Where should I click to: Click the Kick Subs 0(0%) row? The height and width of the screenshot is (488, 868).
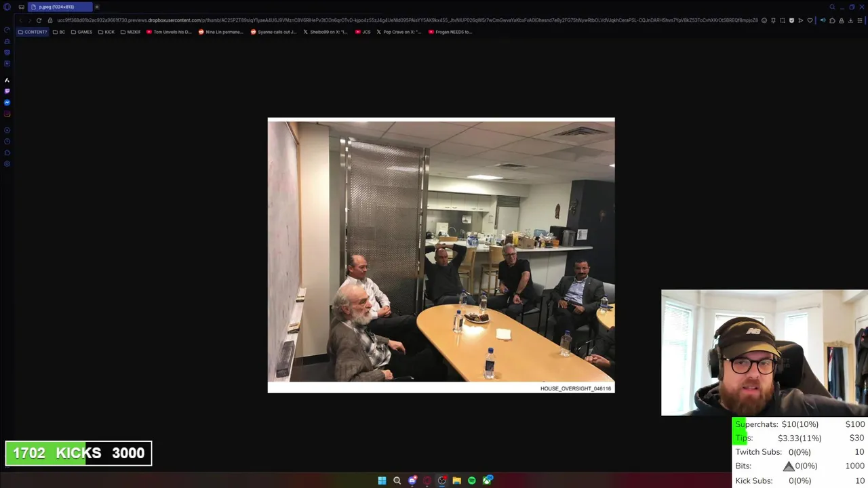(x=800, y=481)
